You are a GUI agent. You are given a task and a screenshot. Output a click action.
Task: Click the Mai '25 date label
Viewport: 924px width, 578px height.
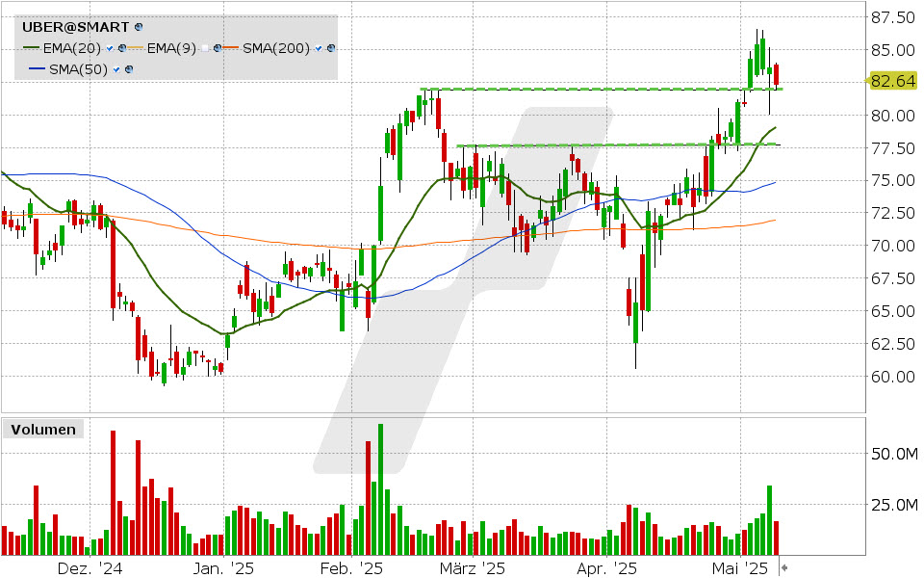(x=740, y=568)
